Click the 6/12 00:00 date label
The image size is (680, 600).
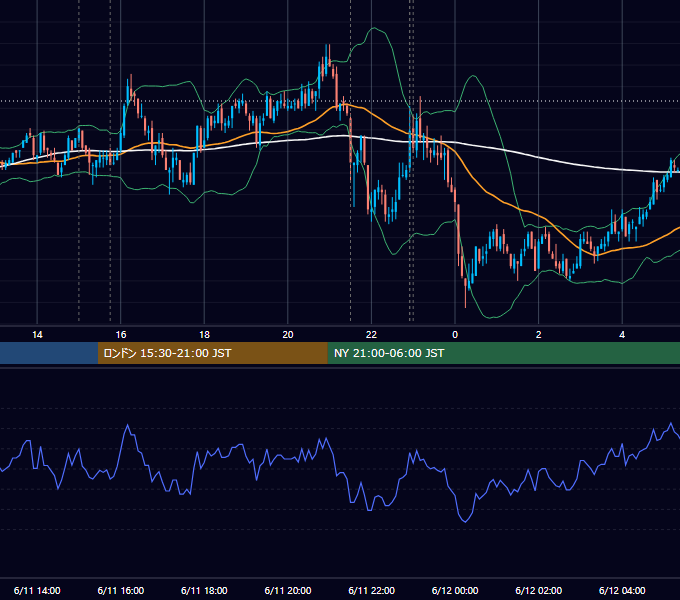(455, 590)
